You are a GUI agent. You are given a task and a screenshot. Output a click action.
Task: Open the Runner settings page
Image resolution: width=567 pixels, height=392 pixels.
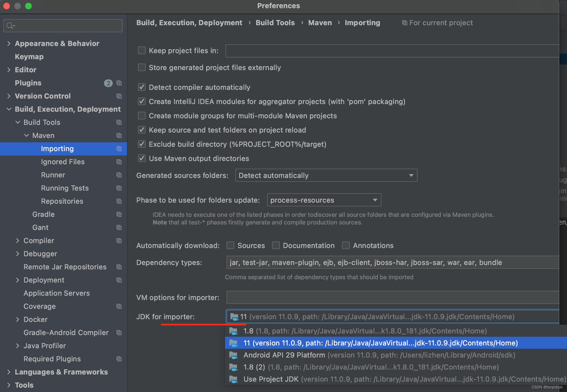click(x=53, y=175)
